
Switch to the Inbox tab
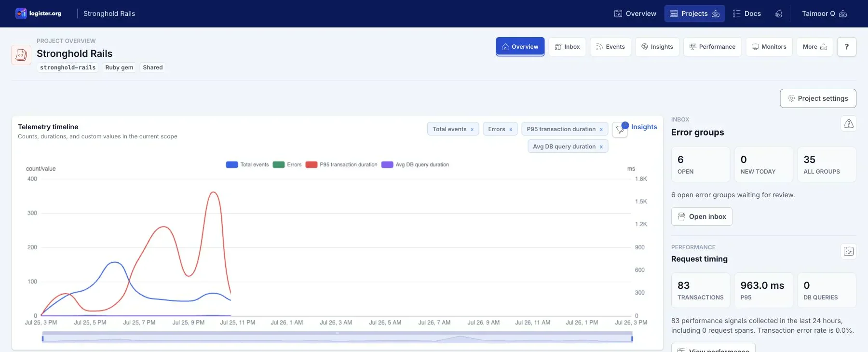(x=567, y=47)
